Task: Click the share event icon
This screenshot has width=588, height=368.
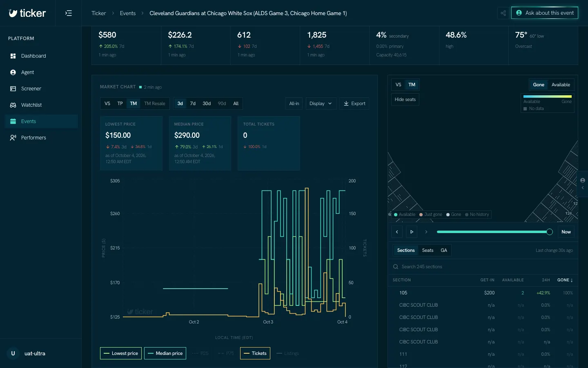Action: click(503, 13)
